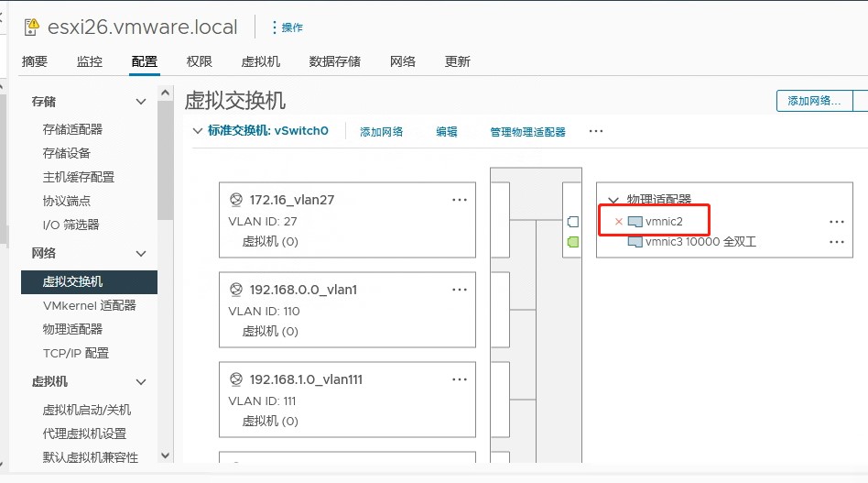Switch to the 网络 top tab
Screen dimensions: 868x483
pyautogui.click(x=403, y=61)
